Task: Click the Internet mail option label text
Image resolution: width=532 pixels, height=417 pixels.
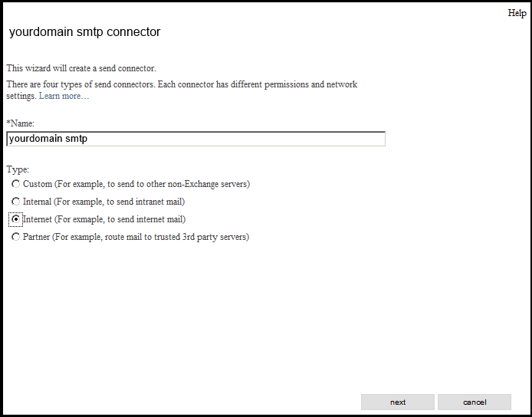Action: point(104,219)
